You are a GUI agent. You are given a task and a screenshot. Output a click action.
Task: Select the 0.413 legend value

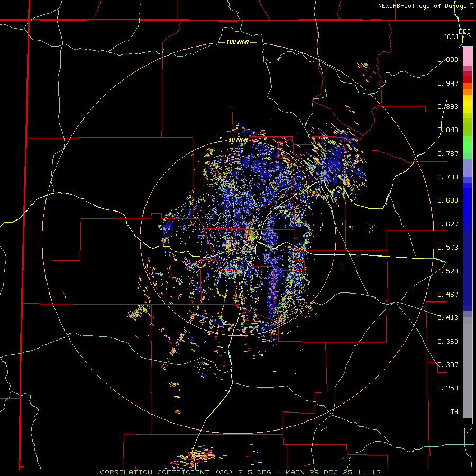point(448,318)
